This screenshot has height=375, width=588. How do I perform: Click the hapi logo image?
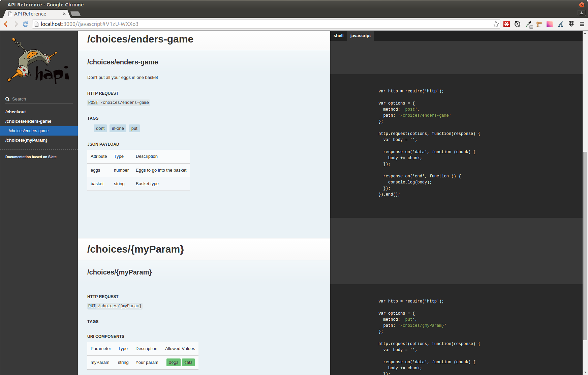pyautogui.click(x=39, y=61)
